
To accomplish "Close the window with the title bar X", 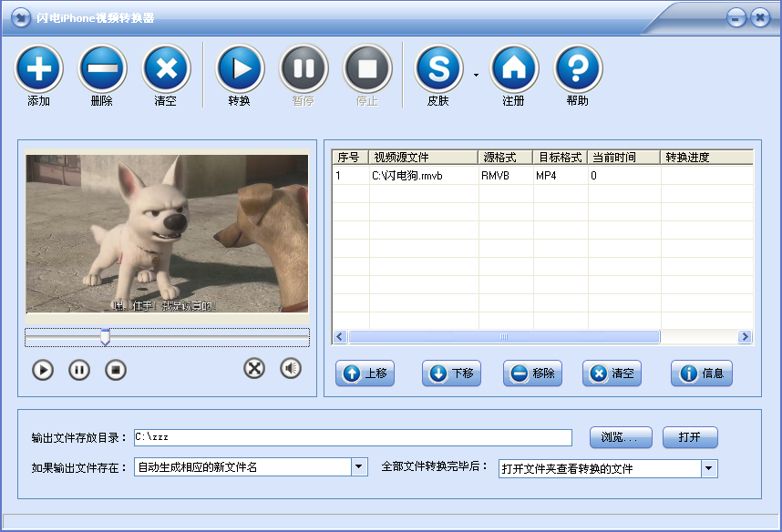I will (x=760, y=18).
